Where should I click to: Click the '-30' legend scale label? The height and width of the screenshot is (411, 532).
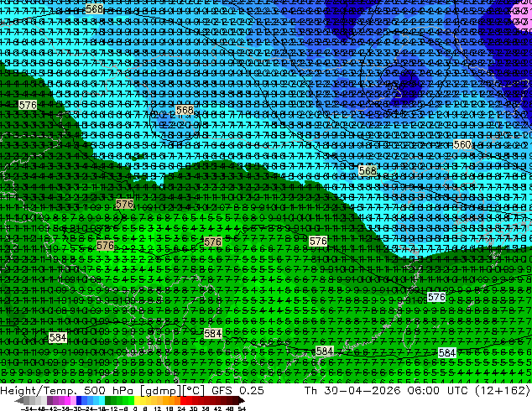pos(75,408)
